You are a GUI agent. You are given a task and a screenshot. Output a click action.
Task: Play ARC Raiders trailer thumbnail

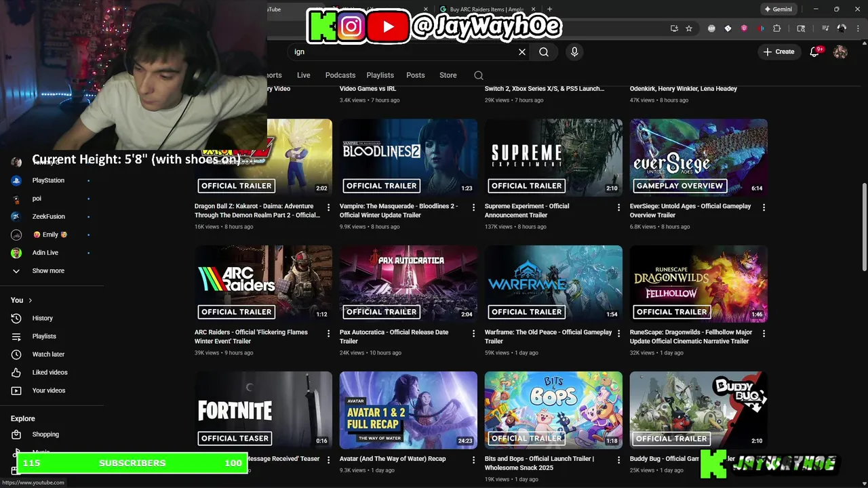[263, 284]
